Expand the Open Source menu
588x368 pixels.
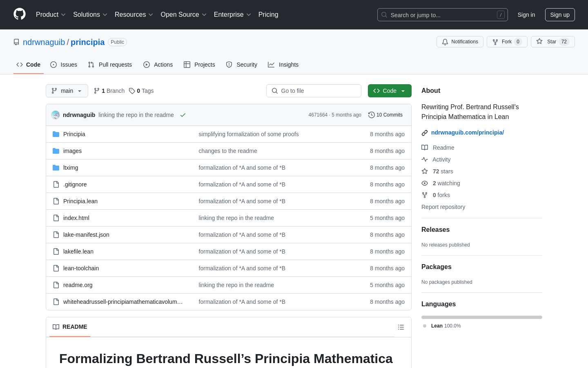click(x=184, y=15)
